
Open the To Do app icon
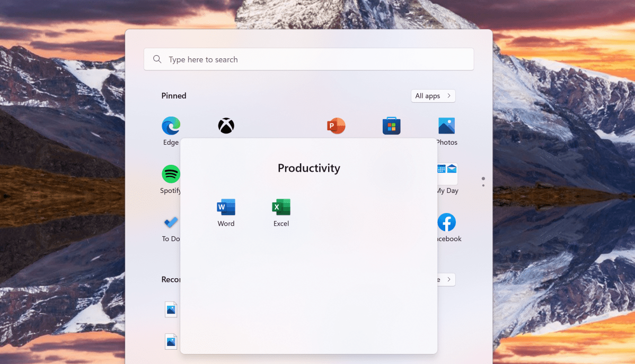171,223
